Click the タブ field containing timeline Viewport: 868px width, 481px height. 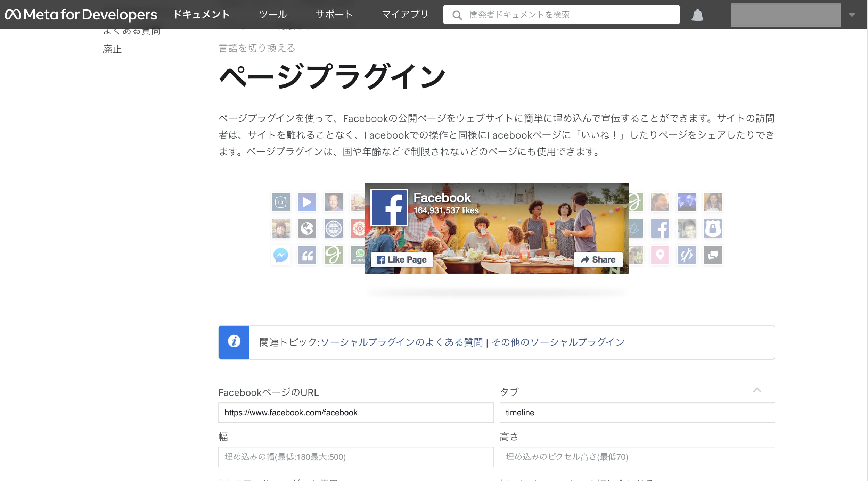pos(637,413)
